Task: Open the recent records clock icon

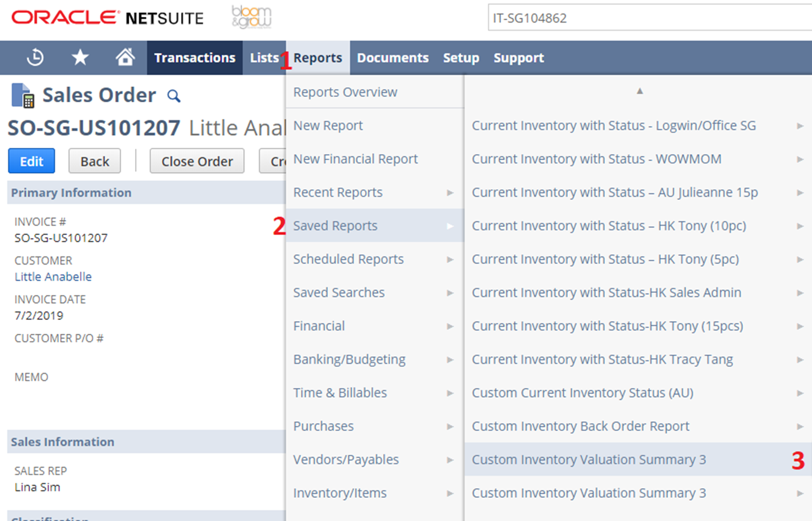Action: [x=35, y=57]
